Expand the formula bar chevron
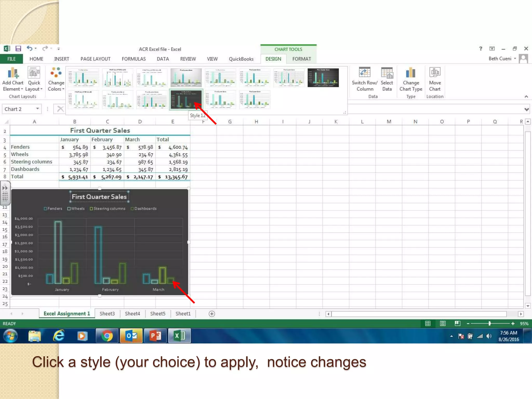The image size is (532, 399). point(527,109)
